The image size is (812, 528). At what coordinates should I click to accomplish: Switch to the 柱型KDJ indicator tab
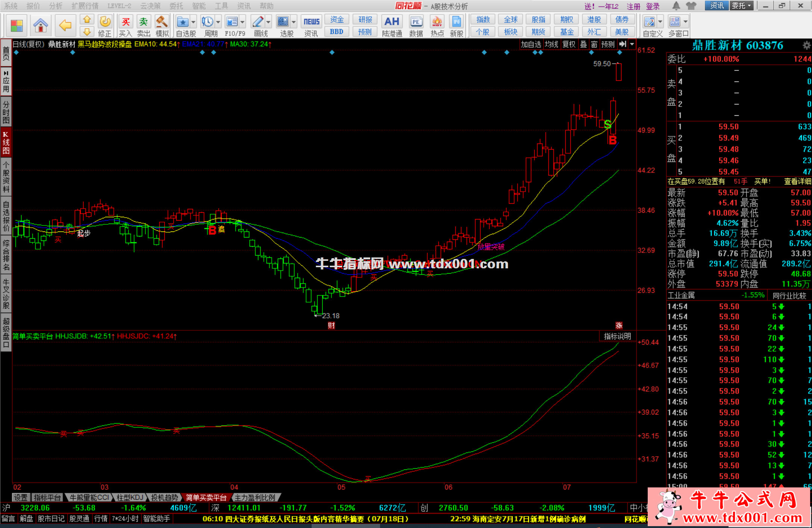[130, 498]
